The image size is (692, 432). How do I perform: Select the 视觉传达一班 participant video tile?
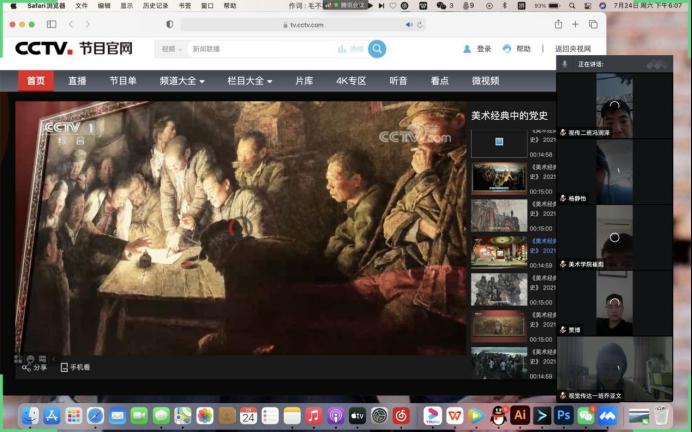(614, 369)
